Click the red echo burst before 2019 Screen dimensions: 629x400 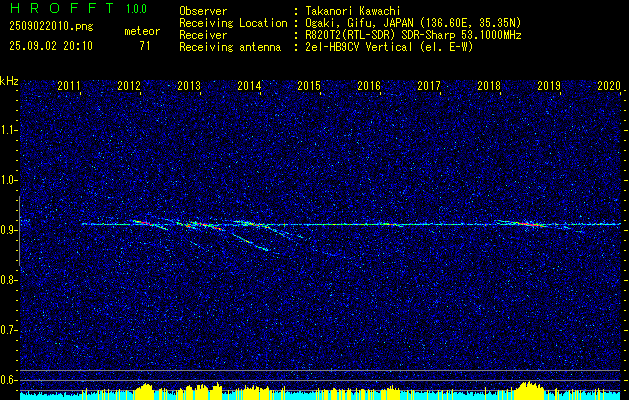pos(532,224)
